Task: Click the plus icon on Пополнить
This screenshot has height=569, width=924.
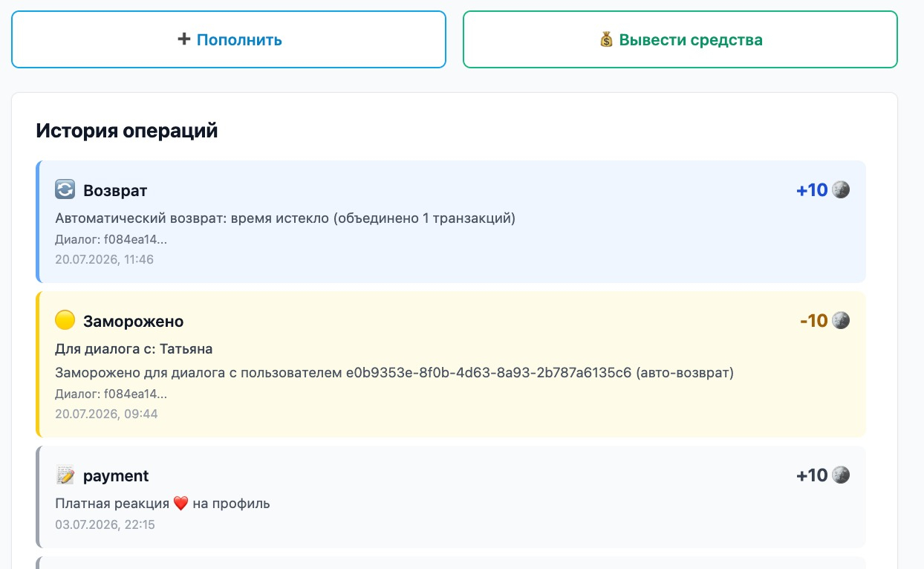Action: (184, 39)
